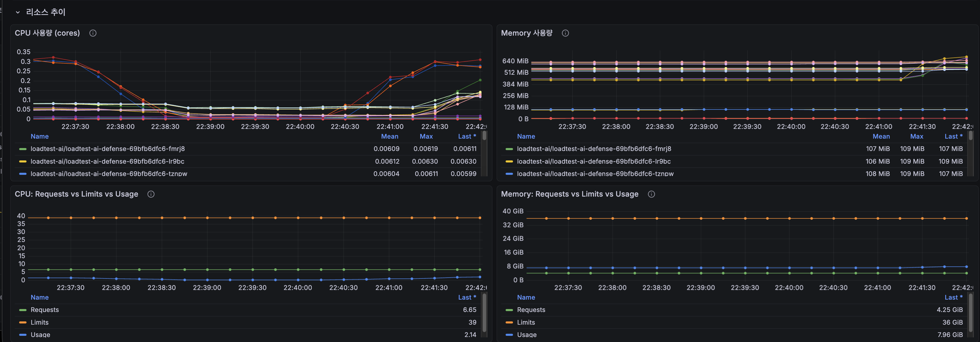Click info icon next to Memory 사용량 title
Image resolution: width=980 pixels, height=342 pixels.
565,33
